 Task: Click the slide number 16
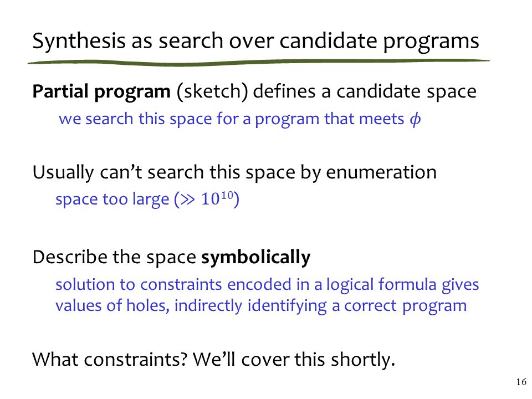pos(521,382)
